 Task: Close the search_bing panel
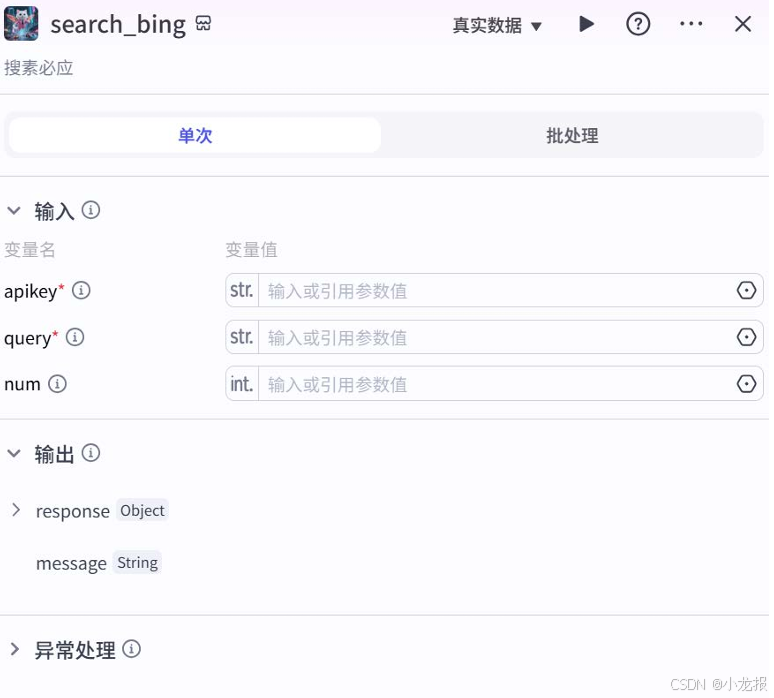click(742, 24)
